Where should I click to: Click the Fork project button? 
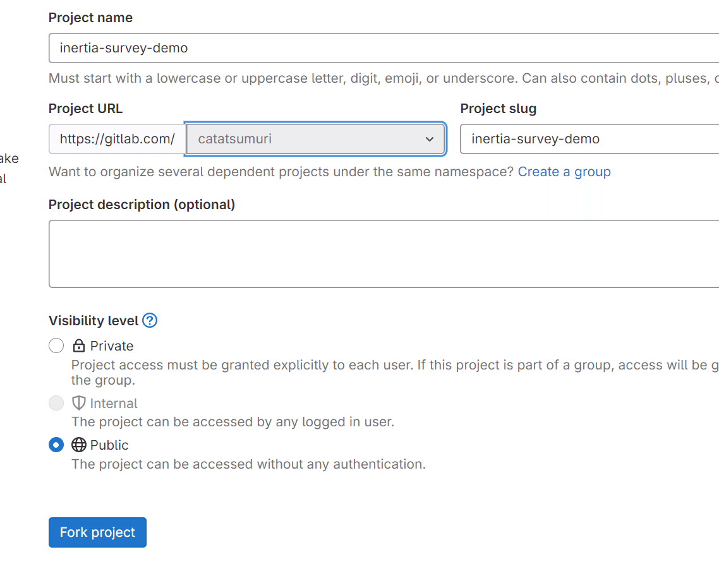[98, 532]
